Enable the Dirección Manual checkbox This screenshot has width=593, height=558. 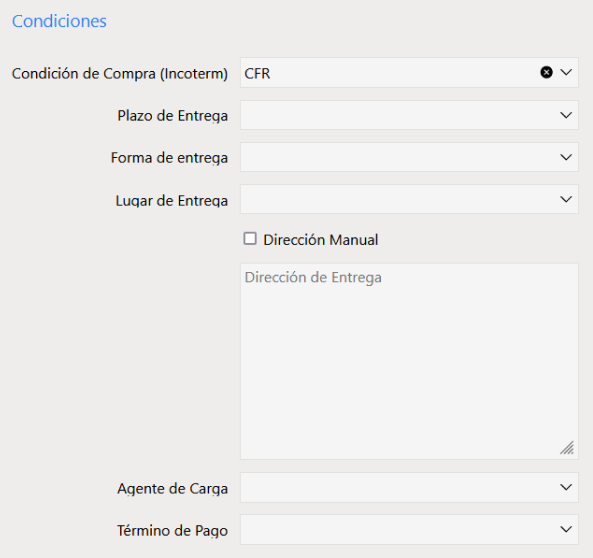point(250,239)
